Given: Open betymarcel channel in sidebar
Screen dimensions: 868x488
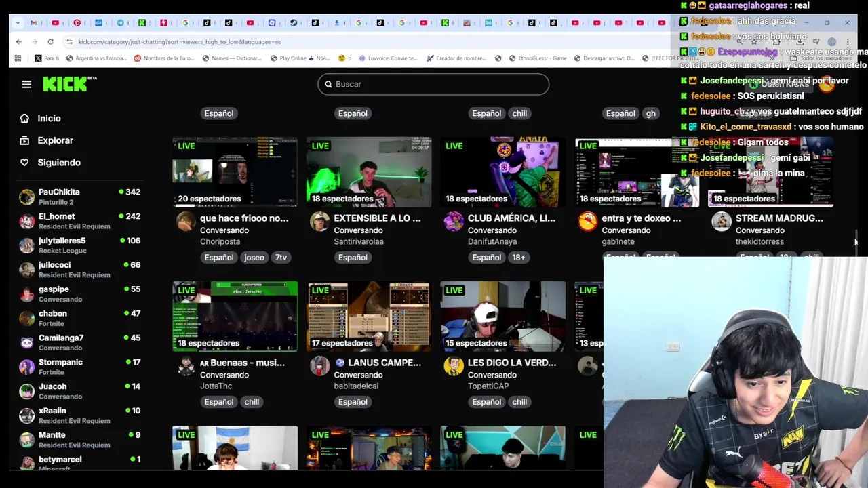Looking at the screenshot, I should [x=80, y=462].
